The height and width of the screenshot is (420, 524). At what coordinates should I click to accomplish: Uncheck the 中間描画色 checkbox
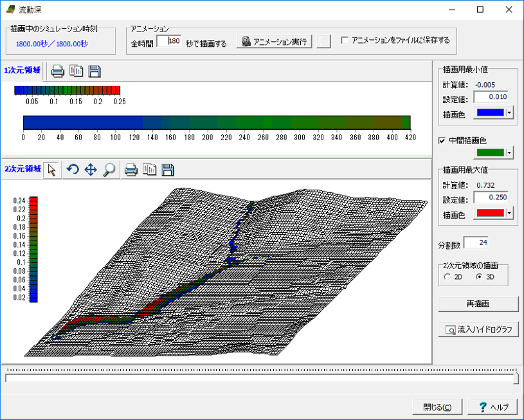[x=442, y=140]
